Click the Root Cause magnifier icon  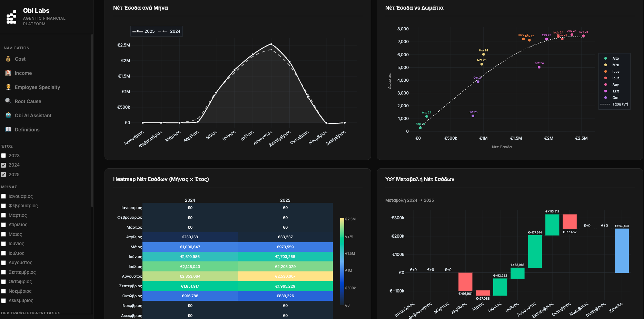(8, 101)
